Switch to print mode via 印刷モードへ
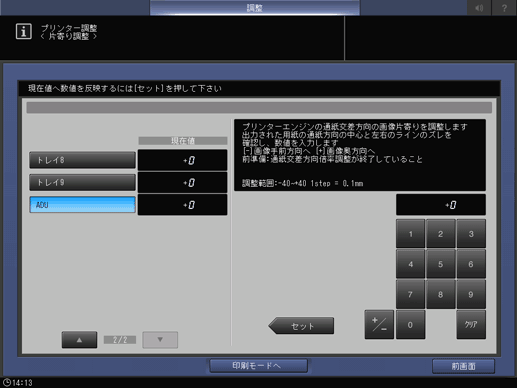The image size is (517, 388). (258, 366)
